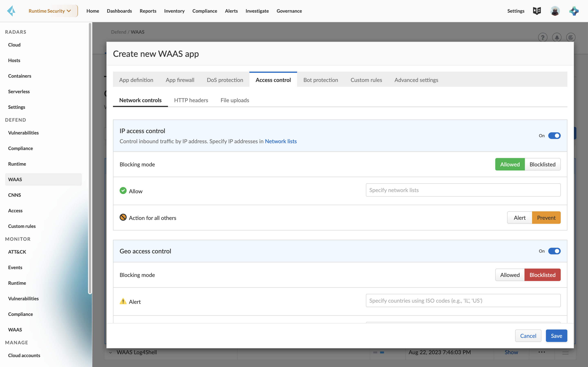Open the HTTP headers sub-tab
Image resolution: width=588 pixels, height=367 pixels.
pyautogui.click(x=191, y=100)
